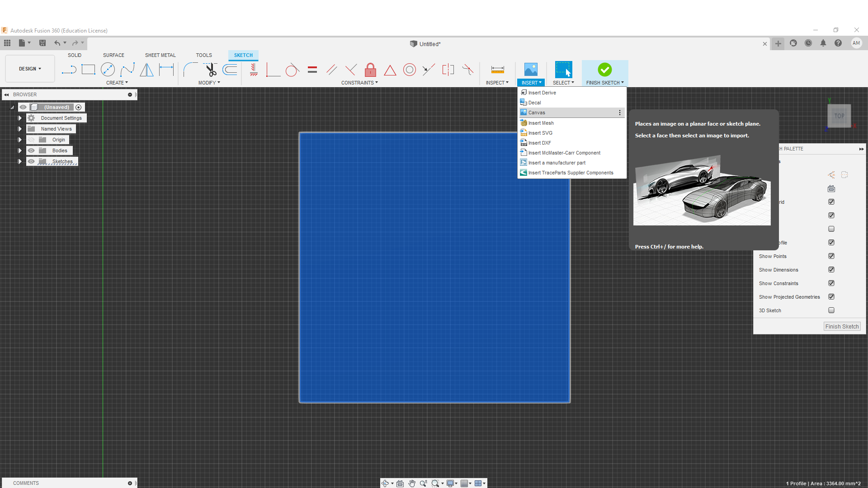Select the Line sketch tool
868x488 pixels.
[69, 70]
